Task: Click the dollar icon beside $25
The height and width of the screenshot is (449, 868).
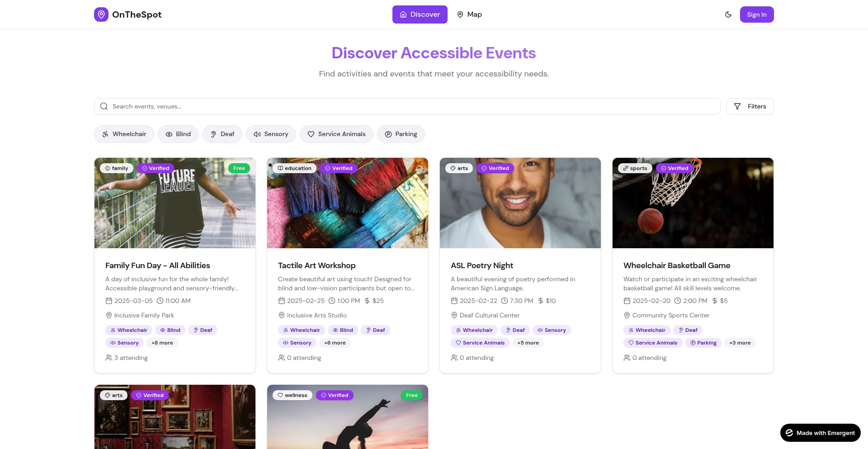Action: [367, 301]
